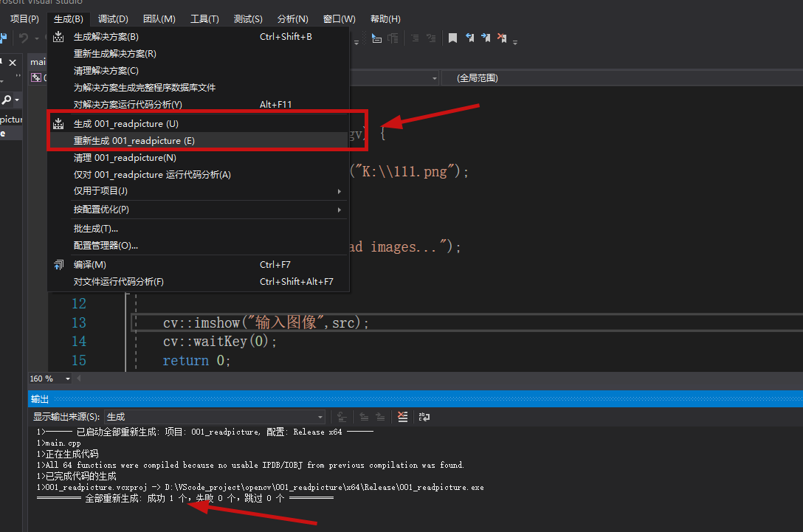
Task: Click the 全部重新生成 summary output line
Action: click(x=185, y=498)
